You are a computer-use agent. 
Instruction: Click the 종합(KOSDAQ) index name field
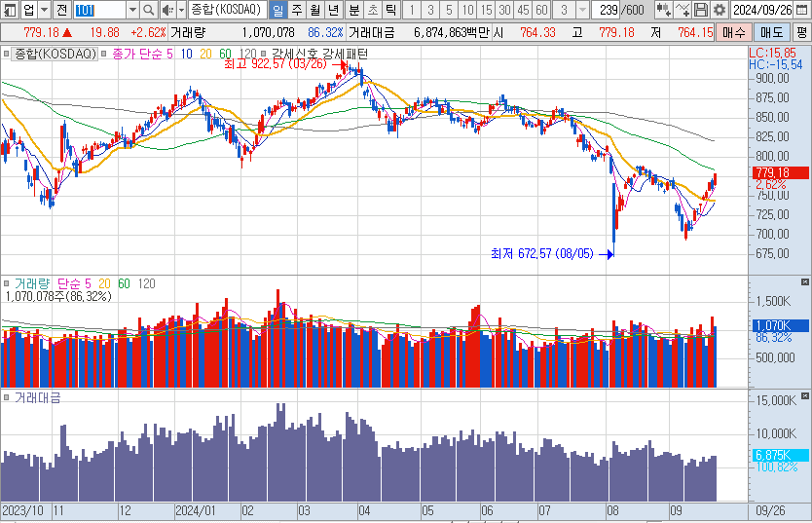[x=227, y=10]
